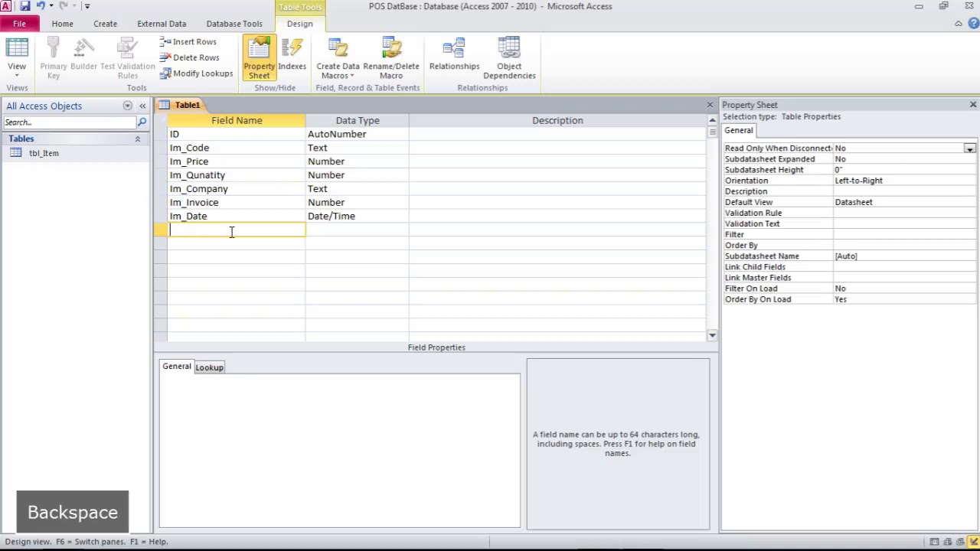
Task: Open Customize Quick Access Toolbar dropdown
Action: (87, 6)
